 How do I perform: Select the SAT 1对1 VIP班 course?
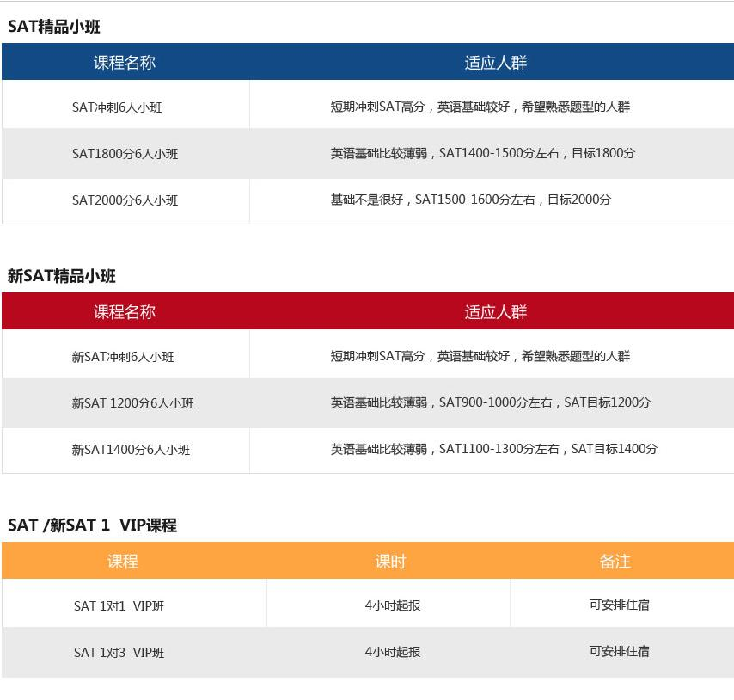coord(119,605)
